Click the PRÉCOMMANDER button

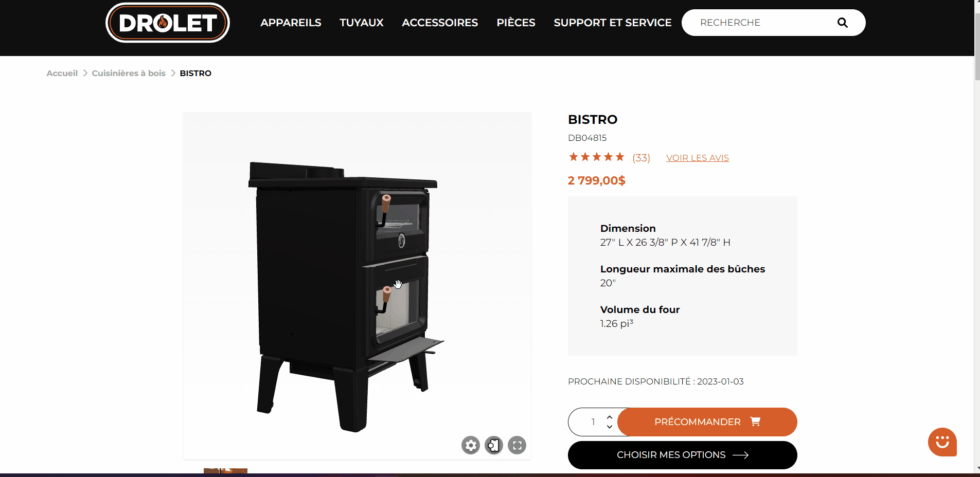click(707, 422)
